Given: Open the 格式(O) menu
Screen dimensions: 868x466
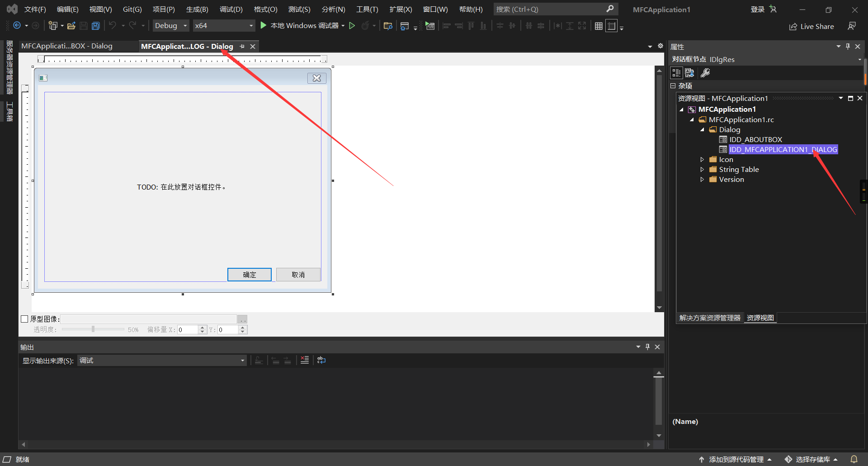Looking at the screenshot, I should 266,9.
